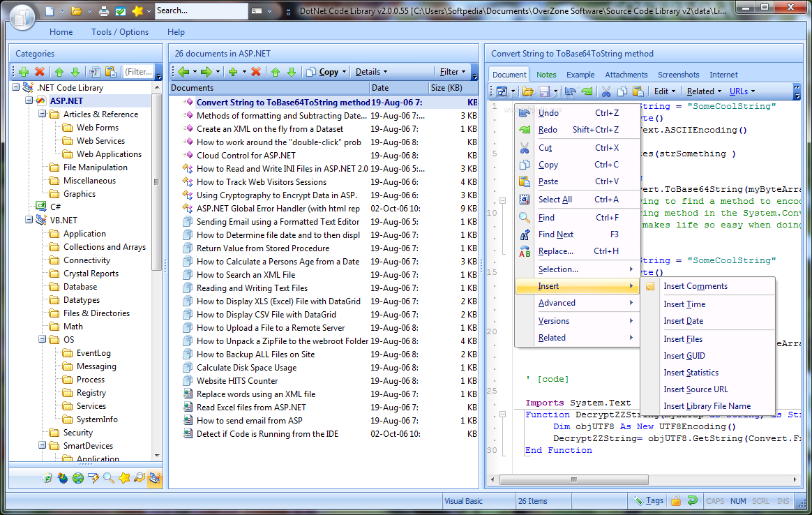Move category down with green arrow
The image size is (812, 515).
[75, 71]
